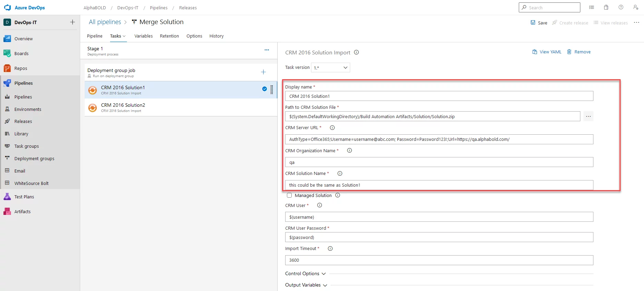The image size is (644, 291).
Task: Click the CRM User Password field
Action: tap(439, 237)
